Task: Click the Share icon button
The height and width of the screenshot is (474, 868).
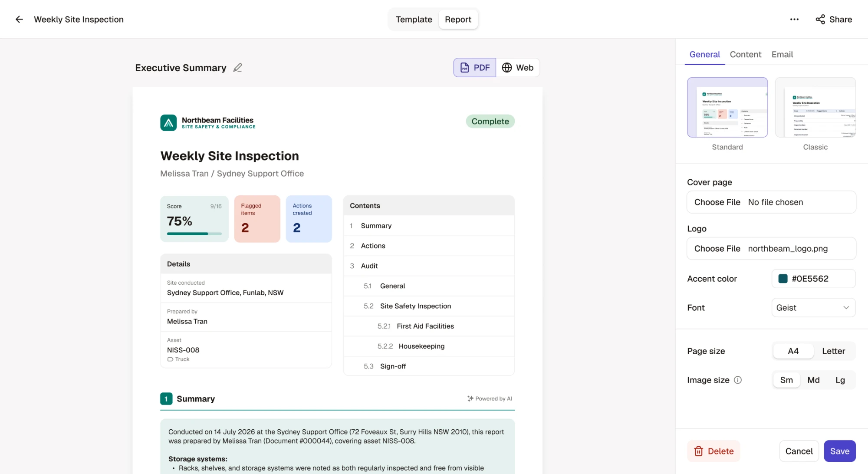Action: pos(834,19)
